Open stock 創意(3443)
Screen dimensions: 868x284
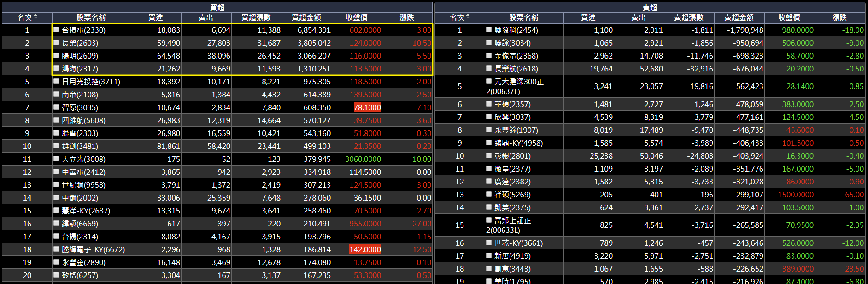click(x=512, y=269)
